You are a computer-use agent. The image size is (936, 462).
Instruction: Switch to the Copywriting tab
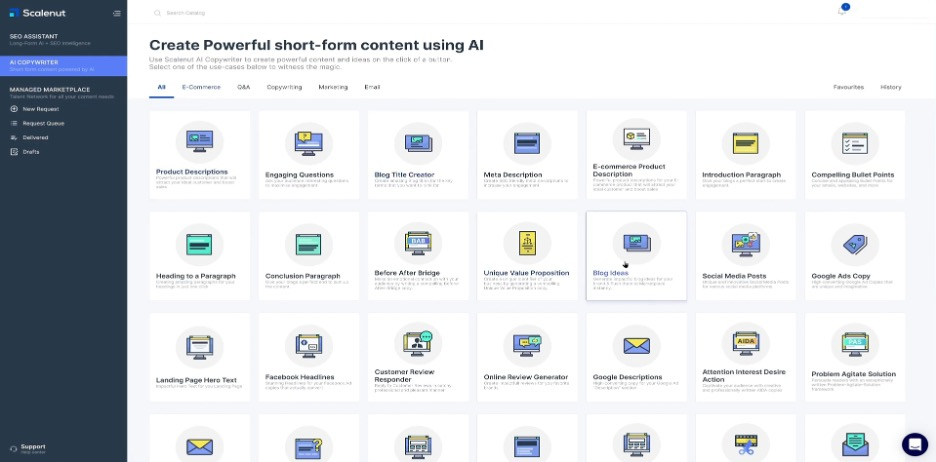(284, 87)
